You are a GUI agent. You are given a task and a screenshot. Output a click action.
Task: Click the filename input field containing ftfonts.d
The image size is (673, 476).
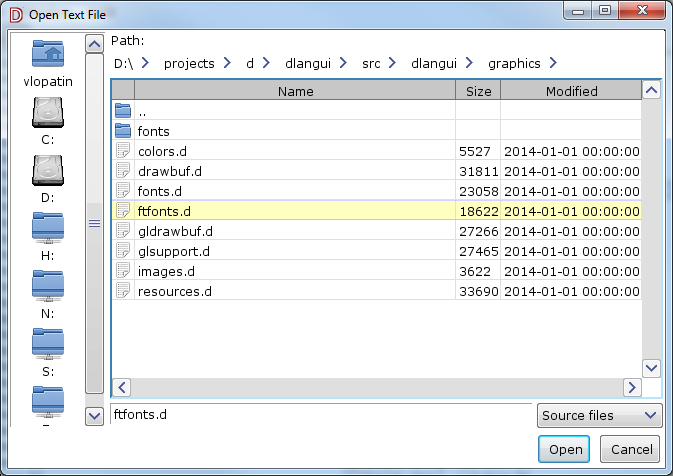click(x=320, y=414)
